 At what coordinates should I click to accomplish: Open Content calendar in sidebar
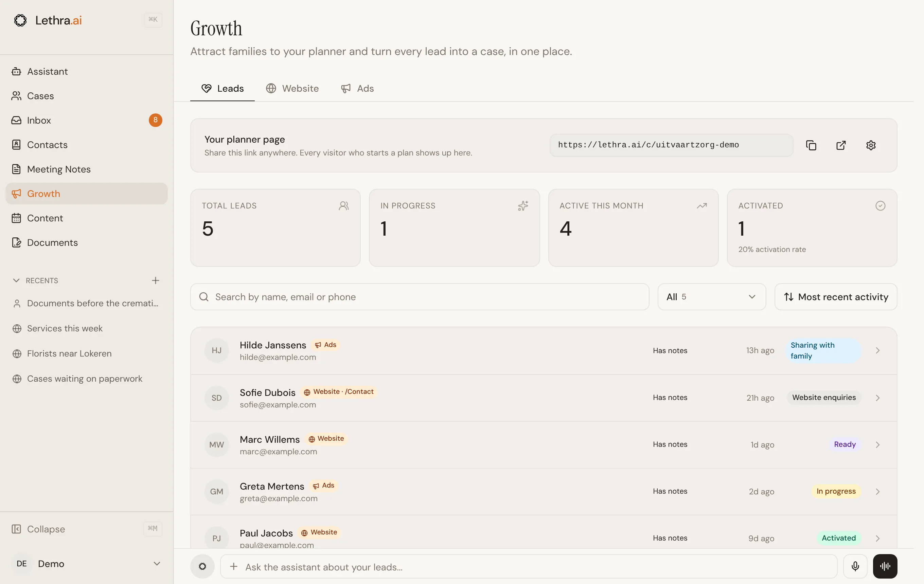(x=86, y=218)
